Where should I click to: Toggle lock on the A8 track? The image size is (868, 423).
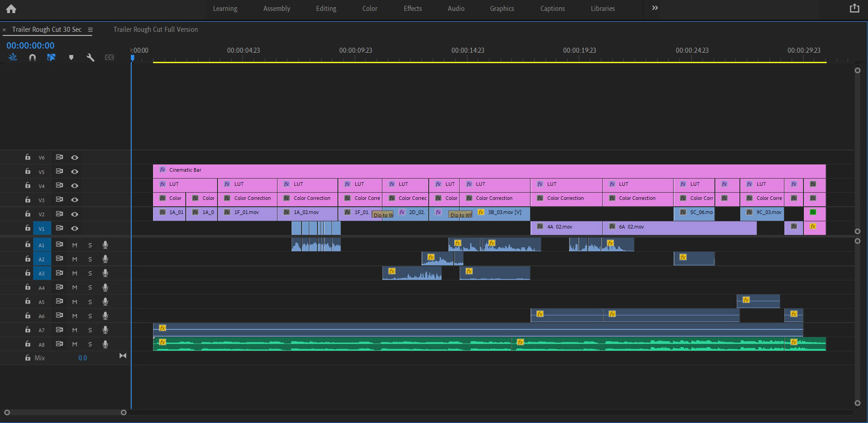coord(28,344)
